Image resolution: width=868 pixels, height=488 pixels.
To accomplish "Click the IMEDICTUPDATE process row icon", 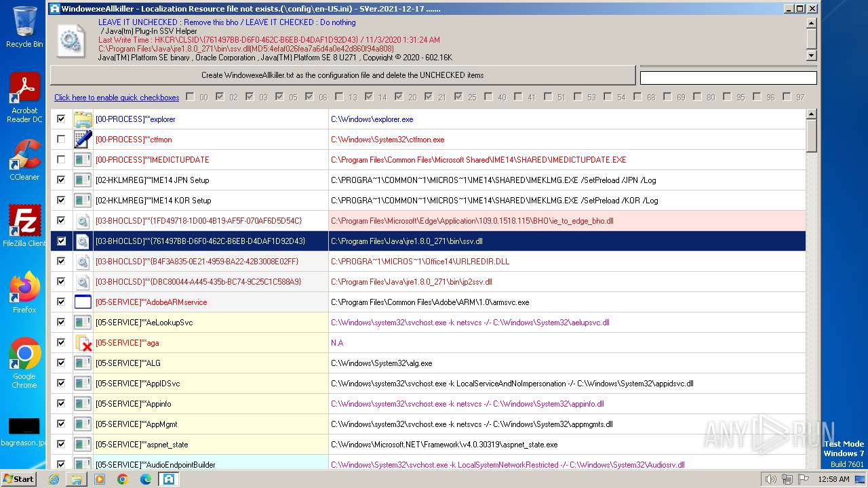I will (83, 160).
